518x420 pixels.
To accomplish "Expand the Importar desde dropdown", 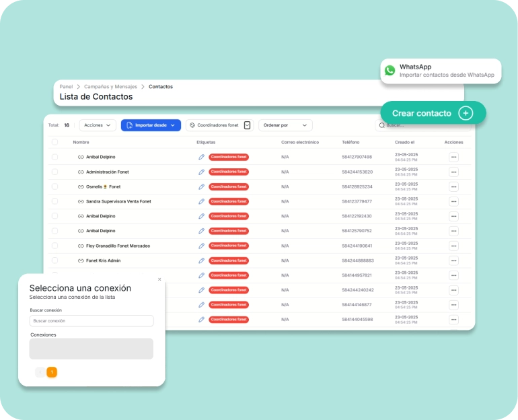I will [x=151, y=125].
